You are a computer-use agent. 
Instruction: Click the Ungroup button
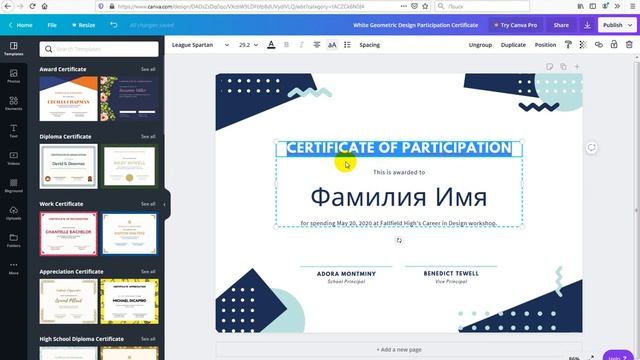[480, 45]
